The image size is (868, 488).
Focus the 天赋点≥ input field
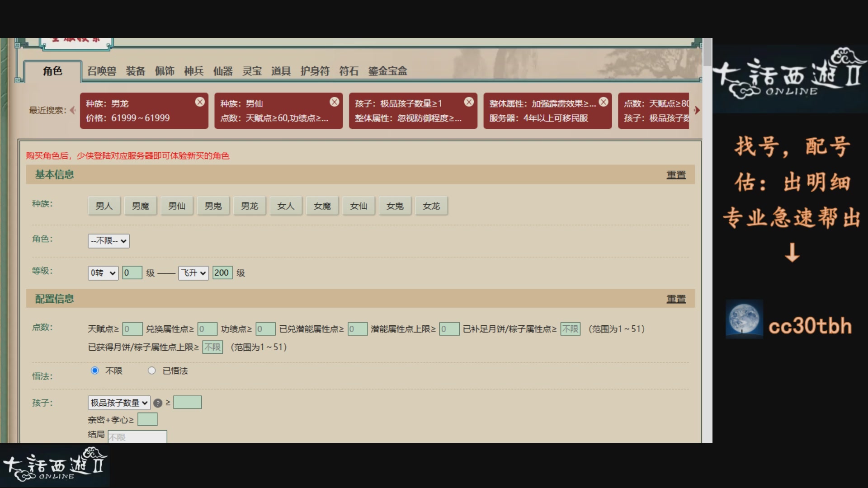coord(132,329)
